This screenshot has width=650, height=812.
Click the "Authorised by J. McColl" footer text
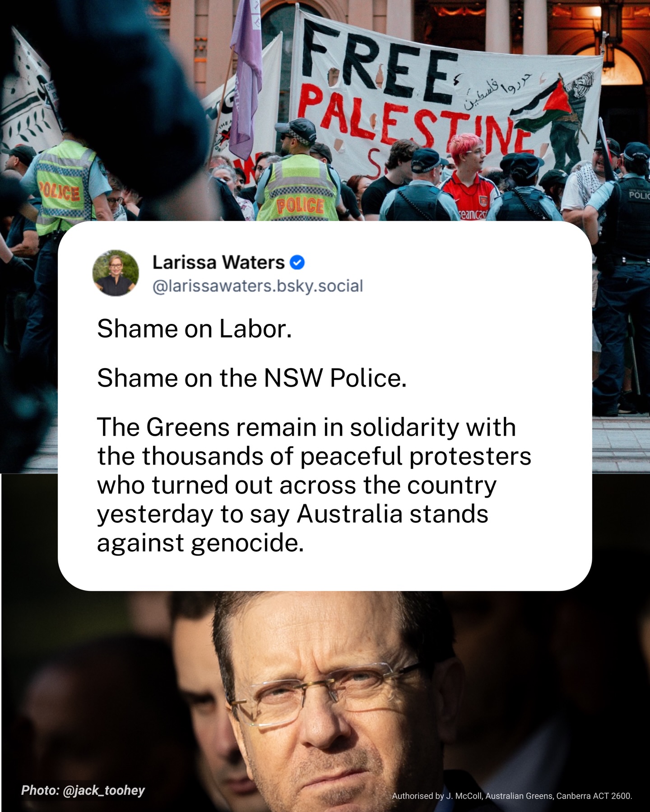[x=512, y=796]
